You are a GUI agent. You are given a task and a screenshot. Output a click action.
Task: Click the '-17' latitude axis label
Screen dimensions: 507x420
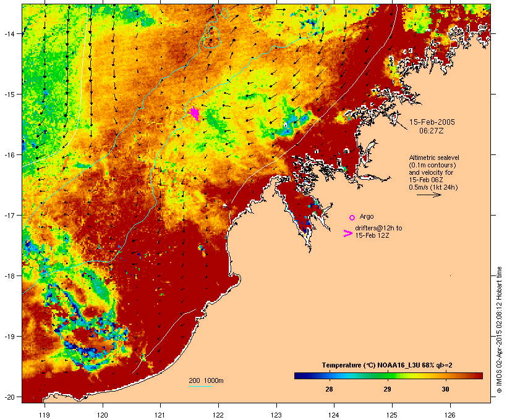click(9, 216)
